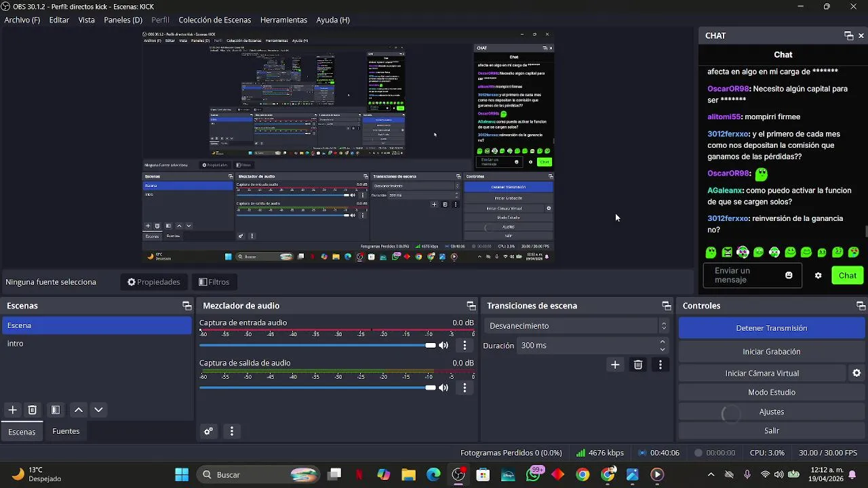Viewport: 868px width, 488px height.
Task: Delete transition with trash icon
Action: (638, 365)
